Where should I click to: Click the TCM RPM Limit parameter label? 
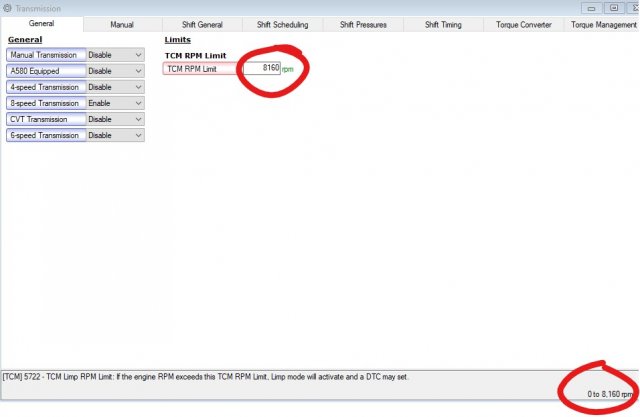(202, 69)
